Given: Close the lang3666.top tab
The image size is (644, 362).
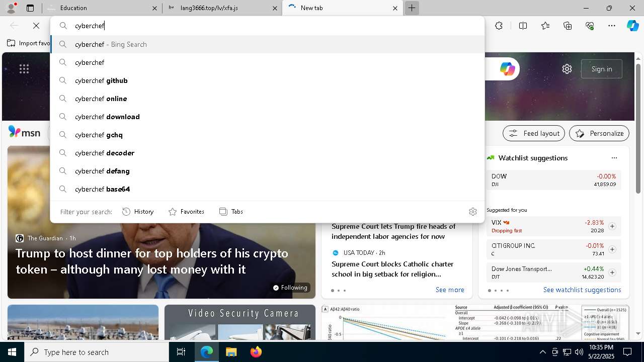Looking at the screenshot, I should tap(275, 8).
